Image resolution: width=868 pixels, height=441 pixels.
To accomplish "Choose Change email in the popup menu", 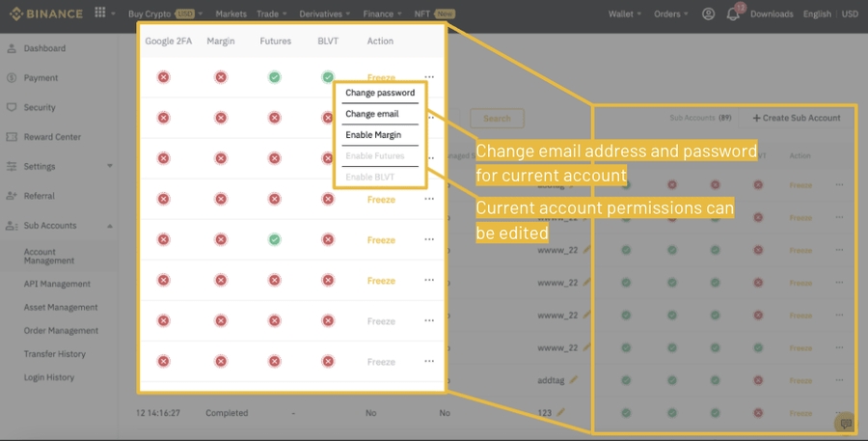I will point(372,114).
